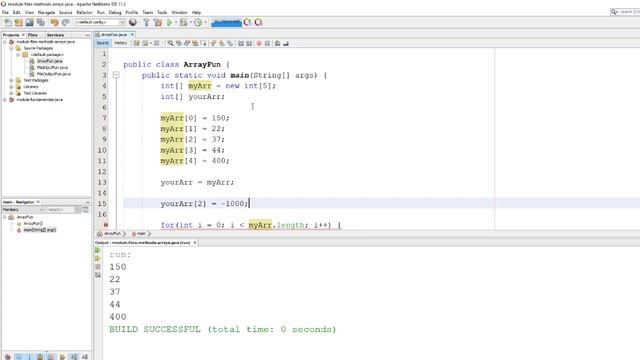Switch to the Files tab
Screen dimensions: 640x360
tap(33, 35)
